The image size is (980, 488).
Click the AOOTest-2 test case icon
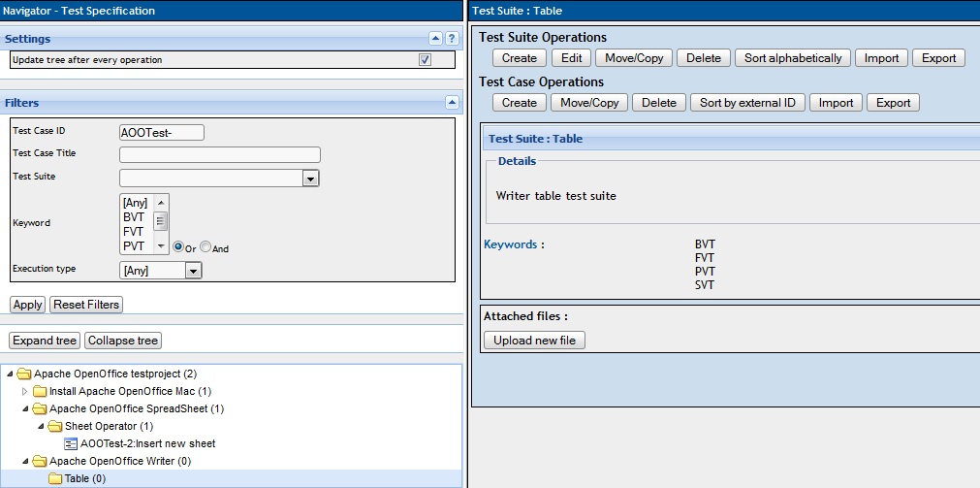[72, 444]
